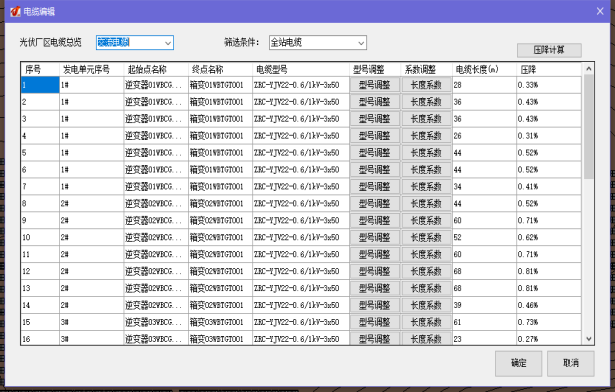Click the vertical scrollbar thumb
The width and height of the screenshot is (615, 392).
pyautogui.click(x=588, y=126)
